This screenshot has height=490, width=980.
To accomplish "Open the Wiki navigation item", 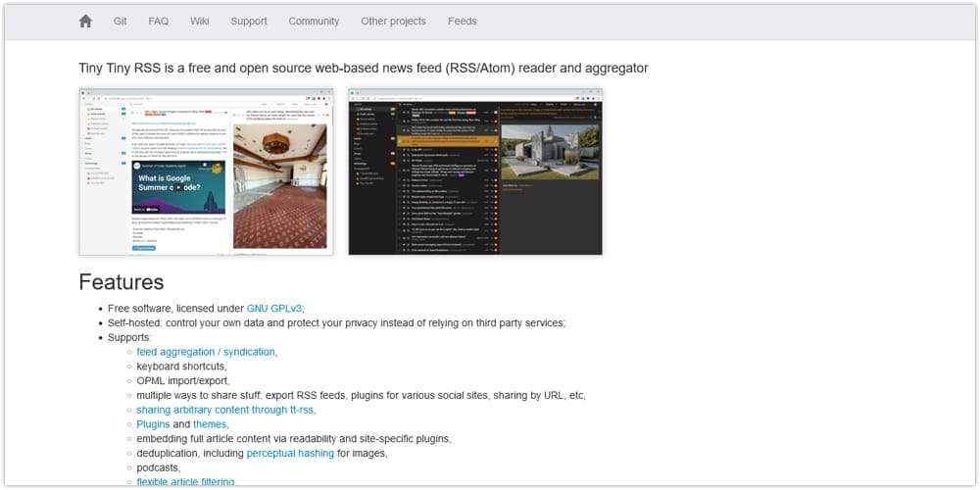I will (199, 22).
